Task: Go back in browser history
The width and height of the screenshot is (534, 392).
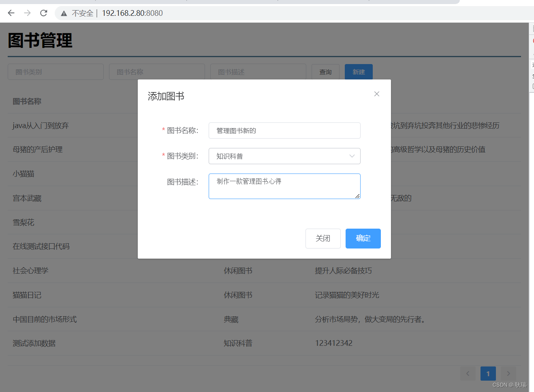Action: click(11, 13)
